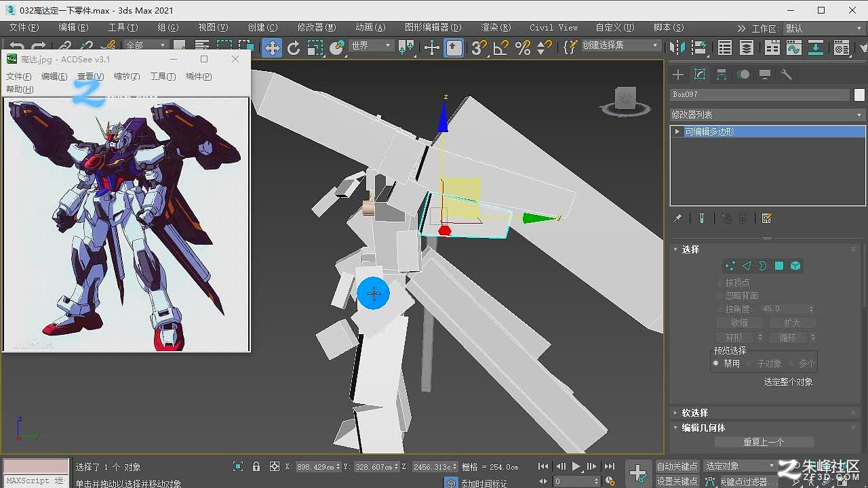Open 渲染(R) menu
The width and height of the screenshot is (868, 488).
[x=496, y=28]
